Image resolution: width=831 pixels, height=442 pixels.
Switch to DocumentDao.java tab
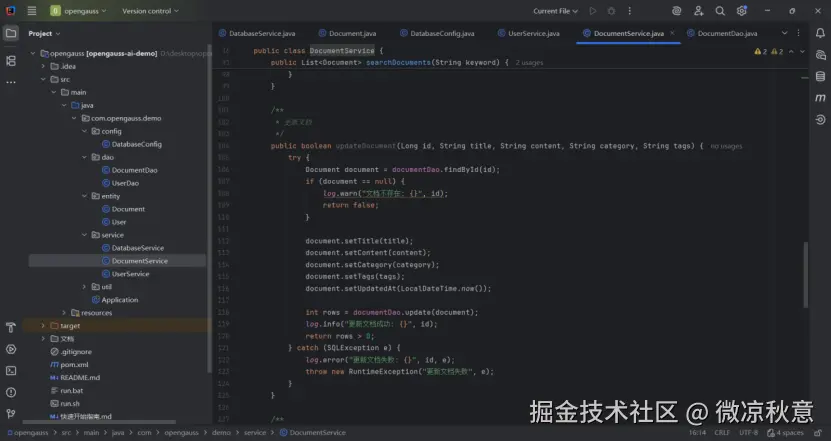(722, 33)
